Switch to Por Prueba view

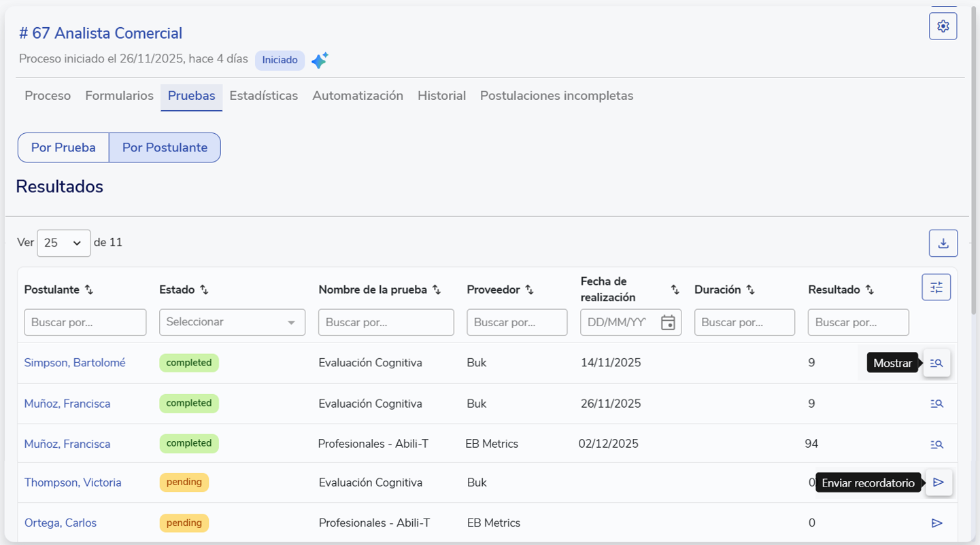tap(63, 147)
